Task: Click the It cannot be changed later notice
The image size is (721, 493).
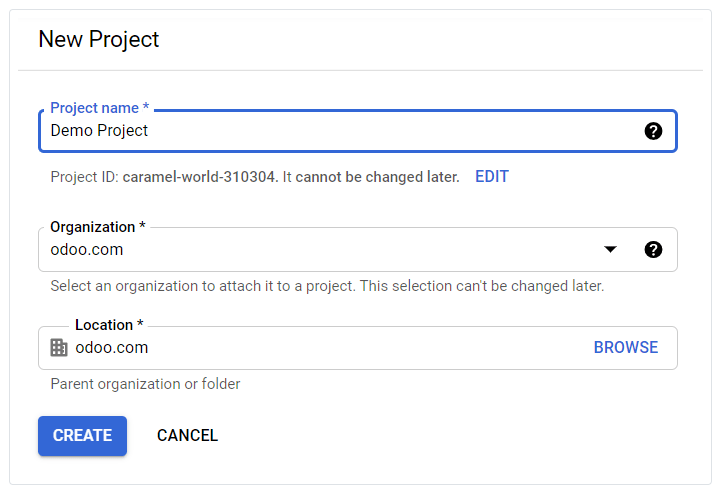Action: 371,177
